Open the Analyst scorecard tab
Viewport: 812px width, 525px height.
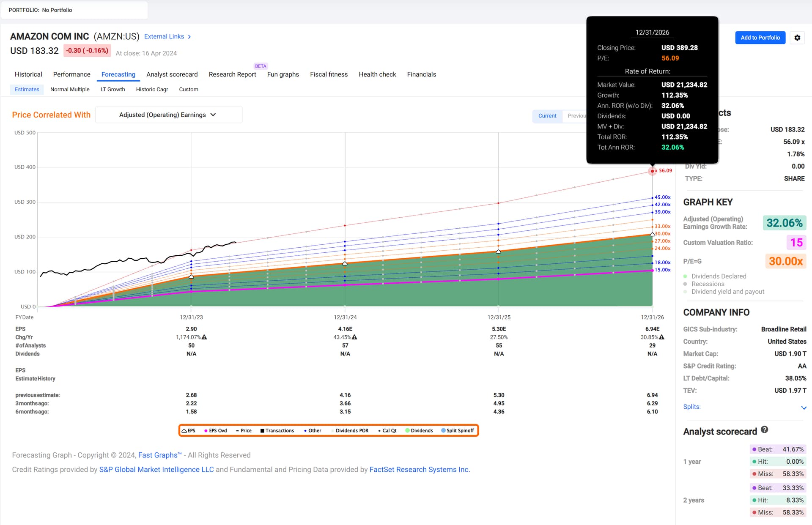[x=172, y=74]
